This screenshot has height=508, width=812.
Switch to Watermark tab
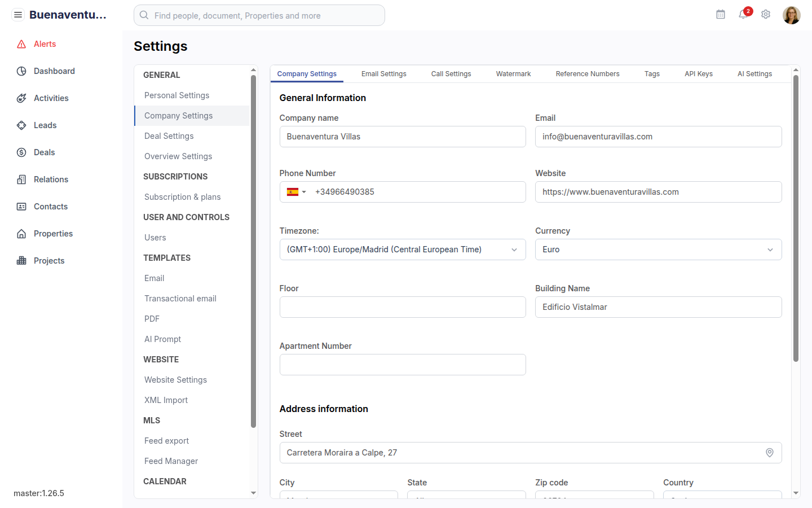(x=513, y=74)
